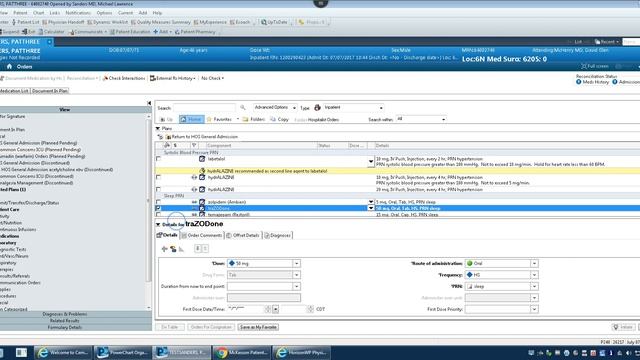Screen dimensions: 640x360
Task: Click the Add toolbar button with plus icon
Action: coord(162,32)
